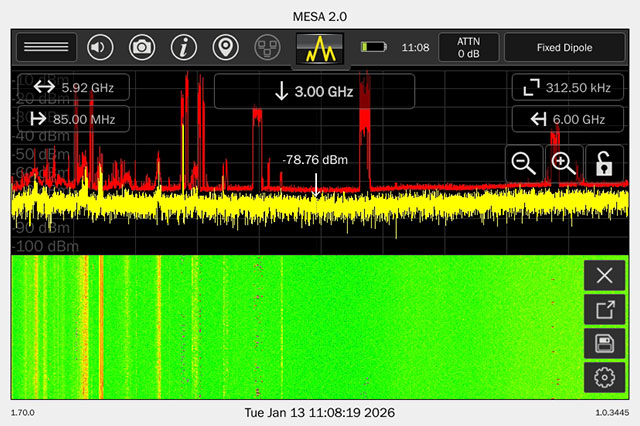Screen dimensions: 640x426
Task: Open the info icon
Action: [183, 47]
